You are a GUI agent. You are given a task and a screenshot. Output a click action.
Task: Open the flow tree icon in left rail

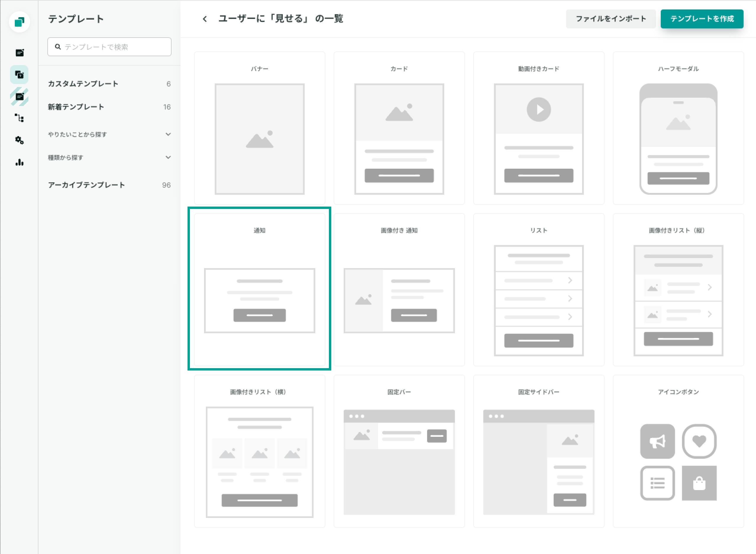click(20, 118)
